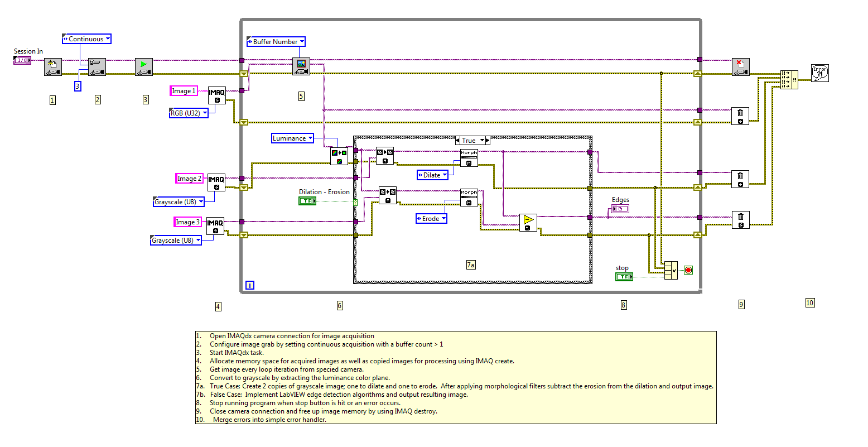Click comment 'Stop running program when stop button is hit'
Image resolution: width=868 pixels, height=447 pixels.
point(305,403)
